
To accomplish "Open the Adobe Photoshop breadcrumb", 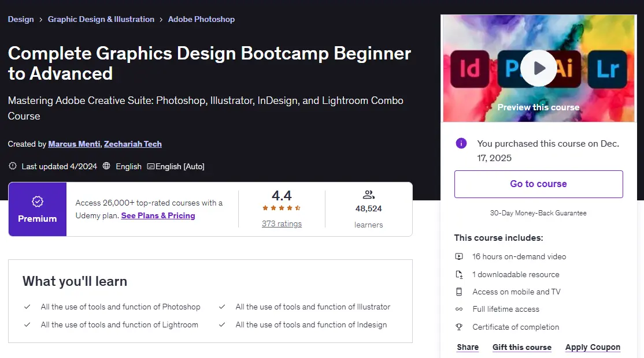I will 201,19.
